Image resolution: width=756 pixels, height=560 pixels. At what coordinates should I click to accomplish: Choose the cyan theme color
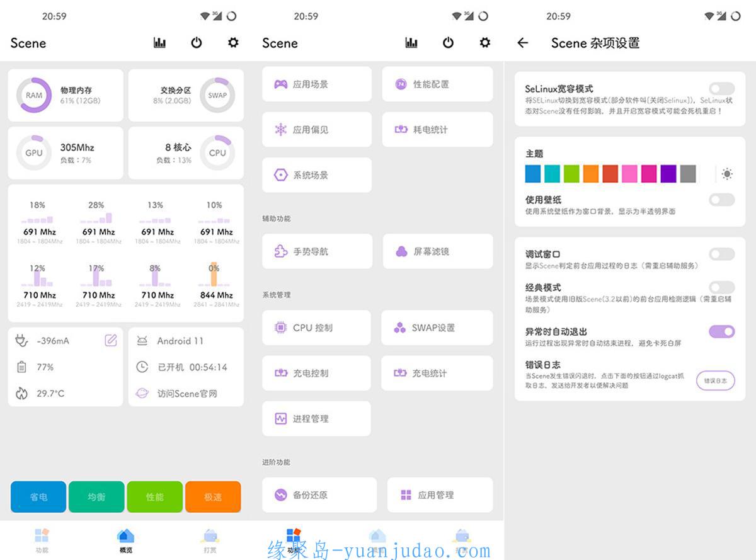[x=552, y=174]
